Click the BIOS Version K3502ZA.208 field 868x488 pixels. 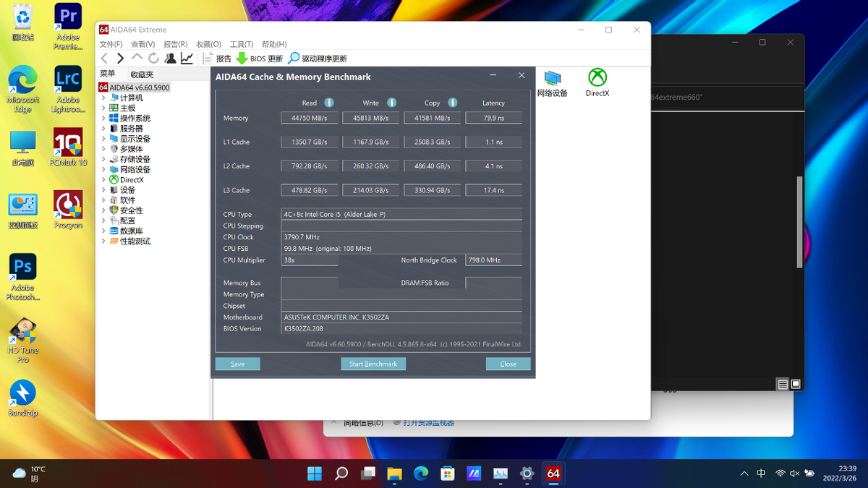click(x=401, y=328)
